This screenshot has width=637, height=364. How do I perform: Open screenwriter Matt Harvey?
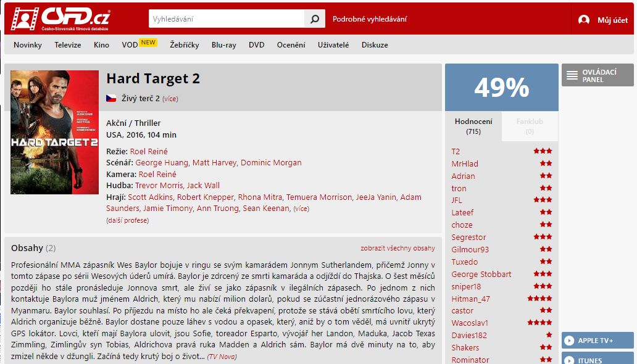pos(214,162)
